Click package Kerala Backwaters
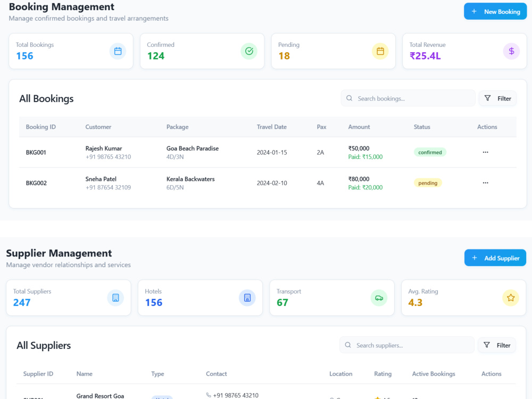 point(190,179)
